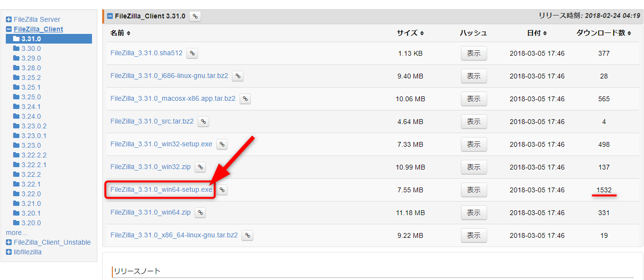
Task: Click link icon next to FileZilla_3.31.0.sha512
Action: [192, 53]
